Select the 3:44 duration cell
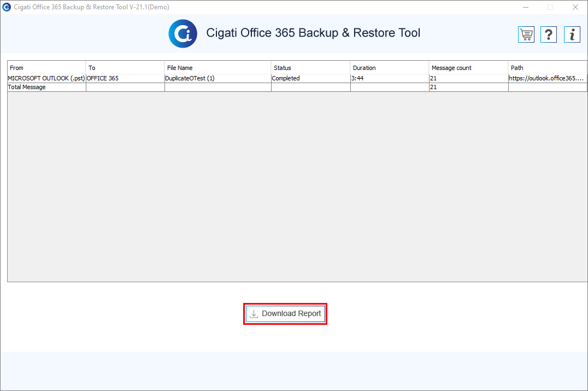This screenshot has width=588, height=391. point(390,78)
